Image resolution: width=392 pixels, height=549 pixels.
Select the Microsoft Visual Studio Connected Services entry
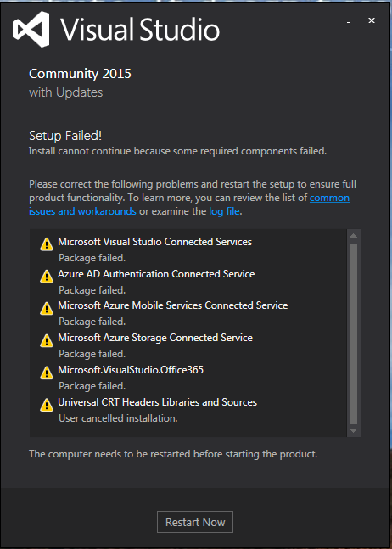click(154, 242)
